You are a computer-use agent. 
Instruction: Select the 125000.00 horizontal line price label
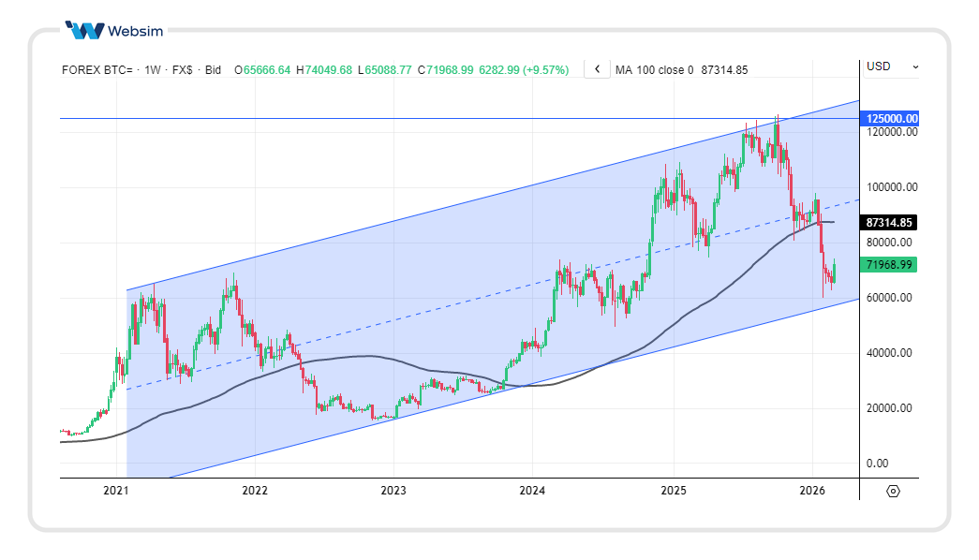pos(891,119)
